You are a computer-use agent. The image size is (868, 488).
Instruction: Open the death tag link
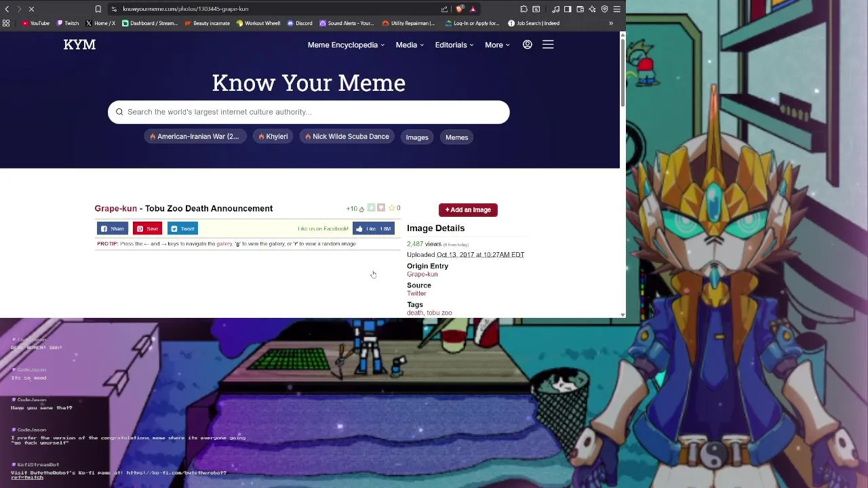coord(414,313)
